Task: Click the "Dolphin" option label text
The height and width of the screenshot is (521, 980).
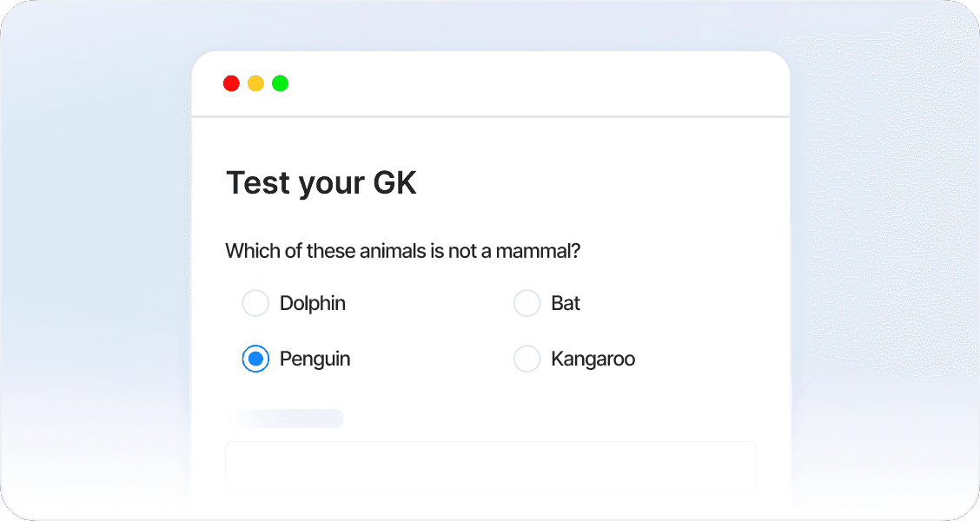Action: click(x=313, y=303)
